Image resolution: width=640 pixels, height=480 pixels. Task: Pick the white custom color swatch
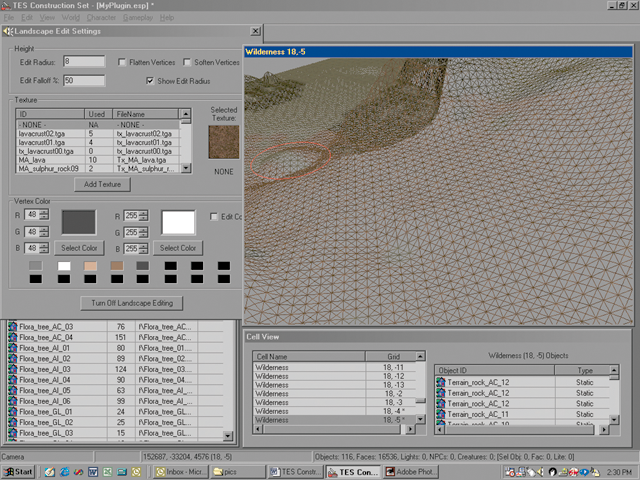(64, 265)
